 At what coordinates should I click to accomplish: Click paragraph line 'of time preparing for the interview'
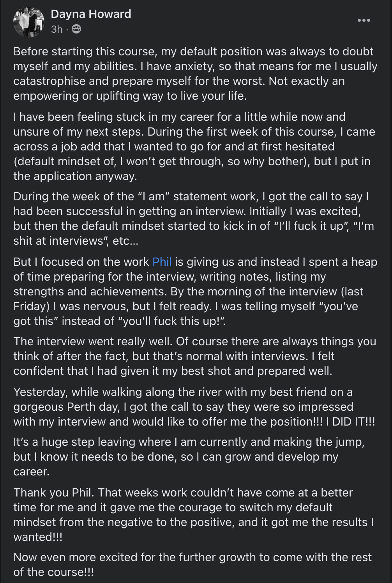[x=170, y=277]
